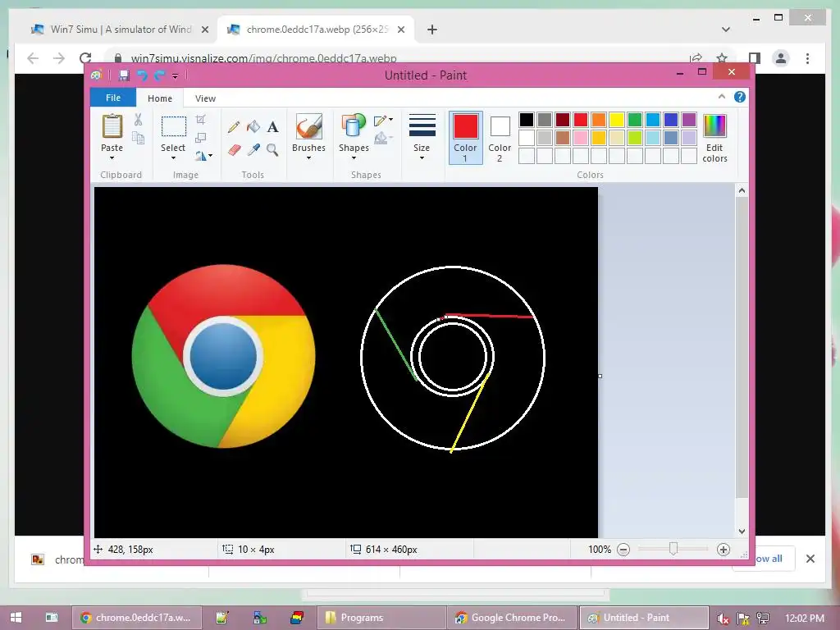Click the canvas vertical scrollbar down arrow
Image resolution: width=840 pixels, height=630 pixels.
pyautogui.click(x=742, y=532)
